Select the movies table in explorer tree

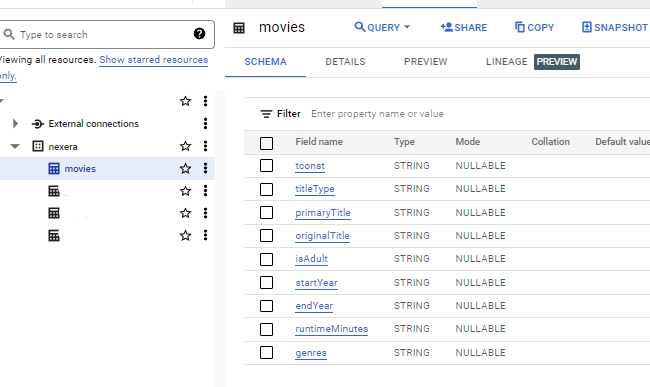80,169
